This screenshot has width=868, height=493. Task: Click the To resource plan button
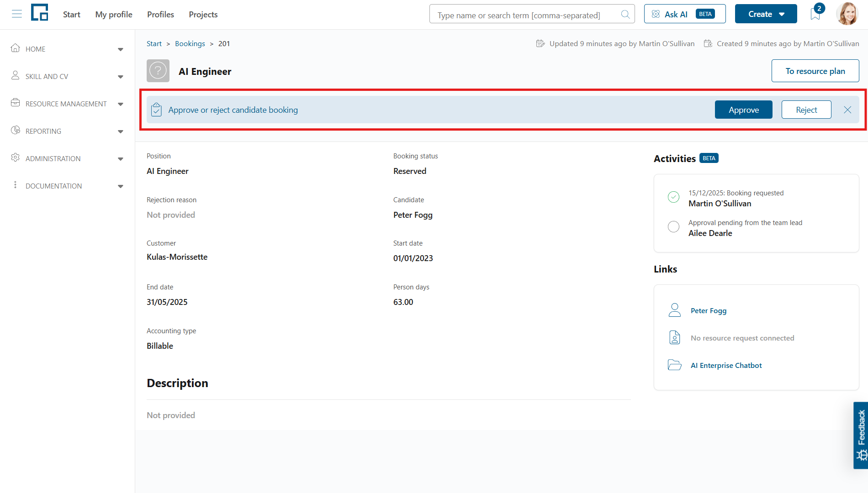point(815,71)
